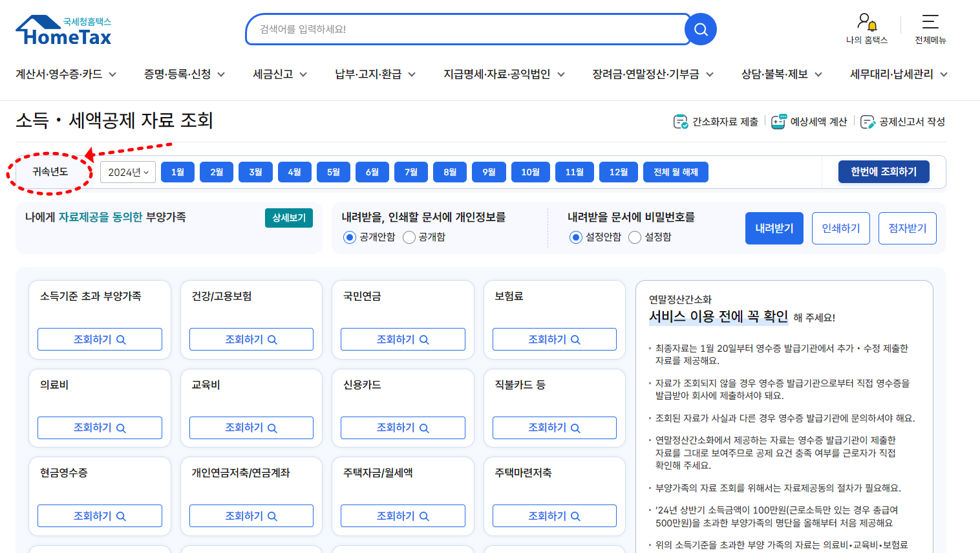980x553 pixels.
Task: Expand 세무대리·납세관리 menu
Action: pyautogui.click(x=899, y=74)
